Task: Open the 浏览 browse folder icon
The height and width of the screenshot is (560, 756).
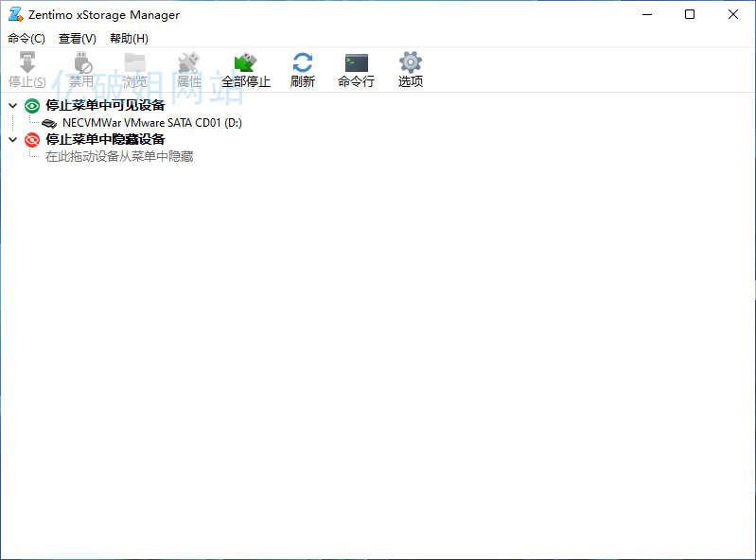Action: pyautogui.click(x=135, y=62)
